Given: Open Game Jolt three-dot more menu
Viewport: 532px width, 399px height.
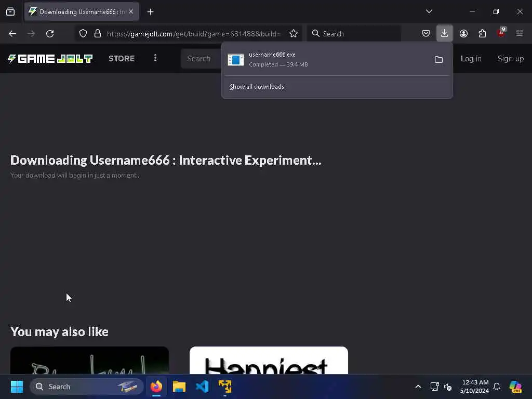Looking at the screenshot, I should point(155,58).
